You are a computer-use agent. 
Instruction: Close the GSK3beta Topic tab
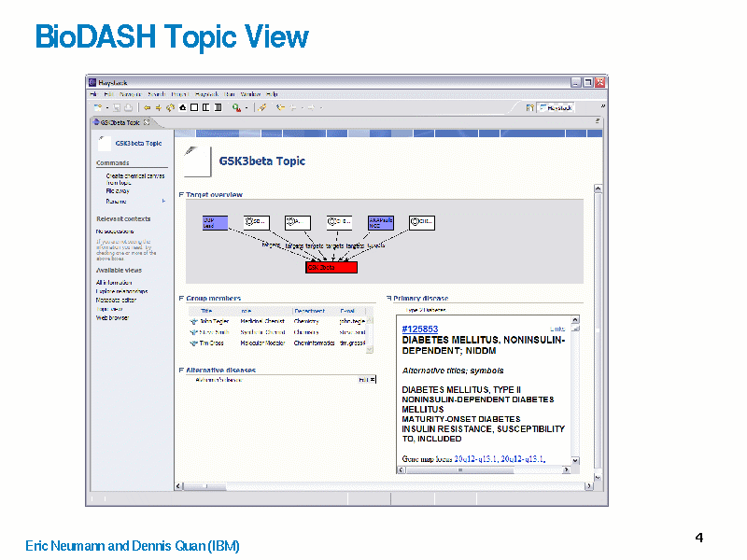tap(147, 122)
